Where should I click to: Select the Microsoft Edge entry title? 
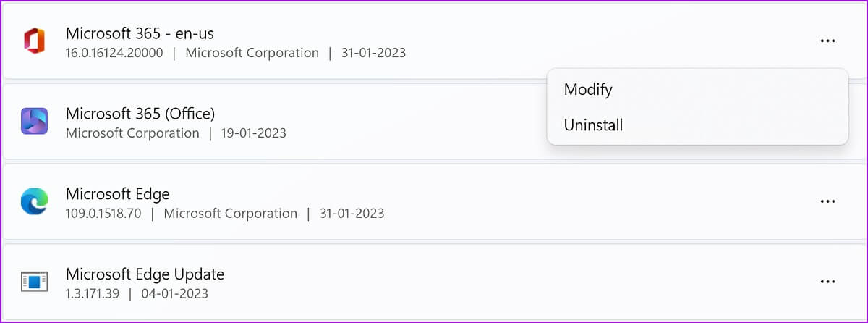click(x=118, y=194)
